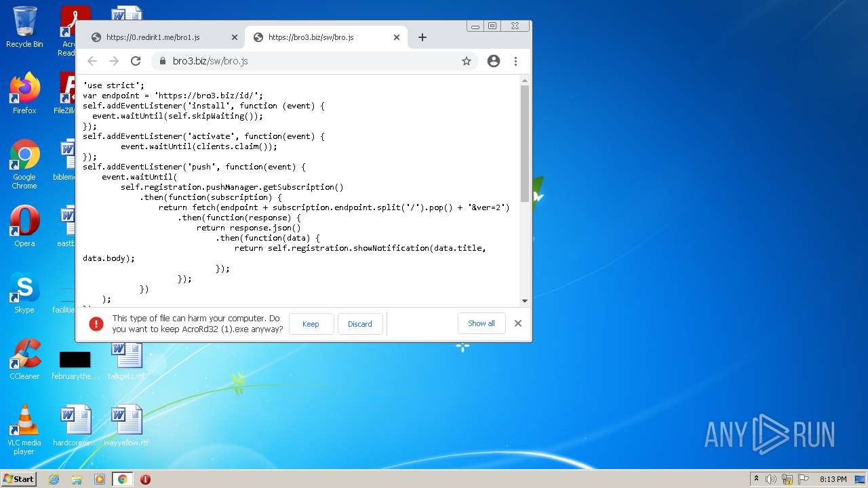Screen dimensions: 868x488
Task: Open Chrome's three-dot menu
Action: point(515,61)
